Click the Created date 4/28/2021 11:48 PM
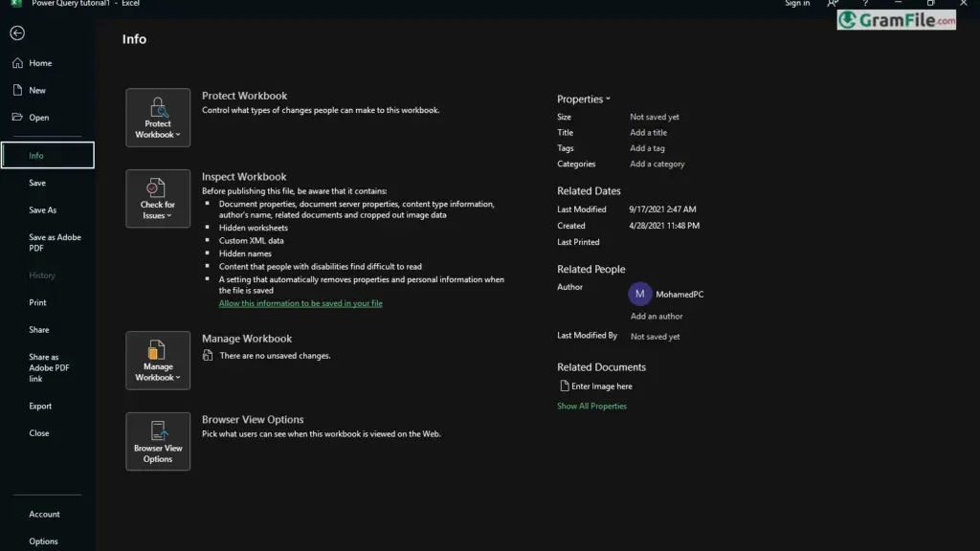 click(664, 226)
